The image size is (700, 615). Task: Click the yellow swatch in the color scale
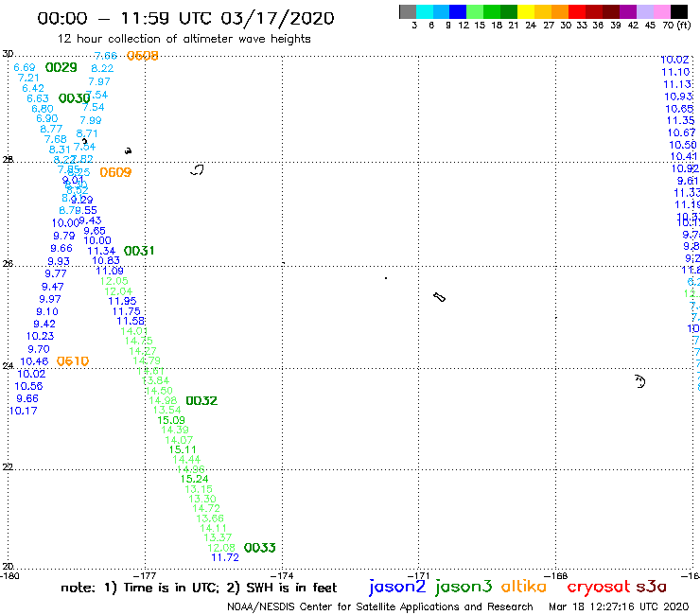[526, 11]
